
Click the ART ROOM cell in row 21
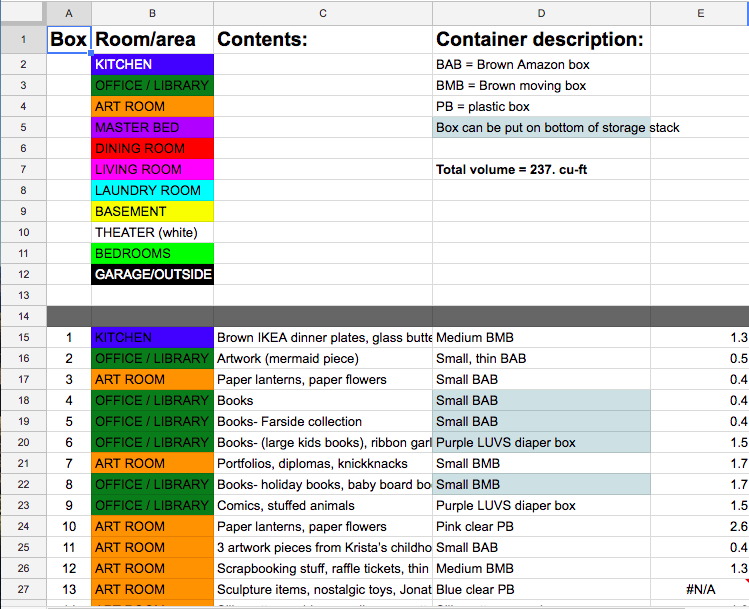tap(152, 464)
